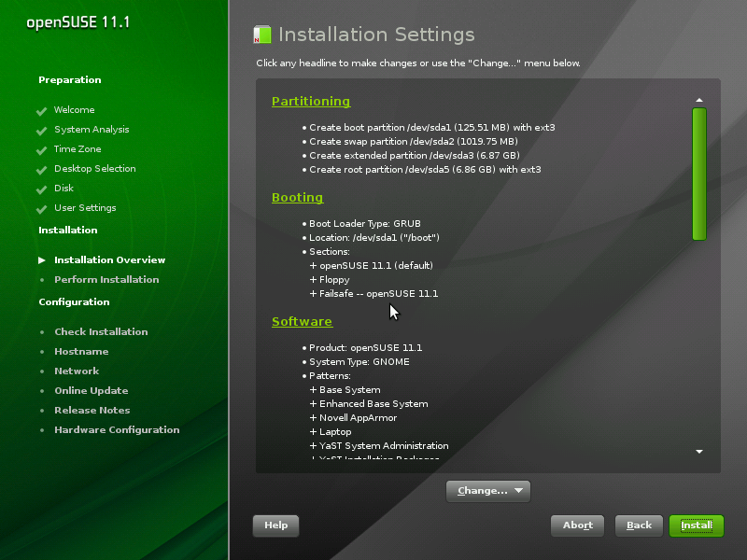Click the boot partition /dev/sda1 line
747x560 pixels.
click(431, 128)
